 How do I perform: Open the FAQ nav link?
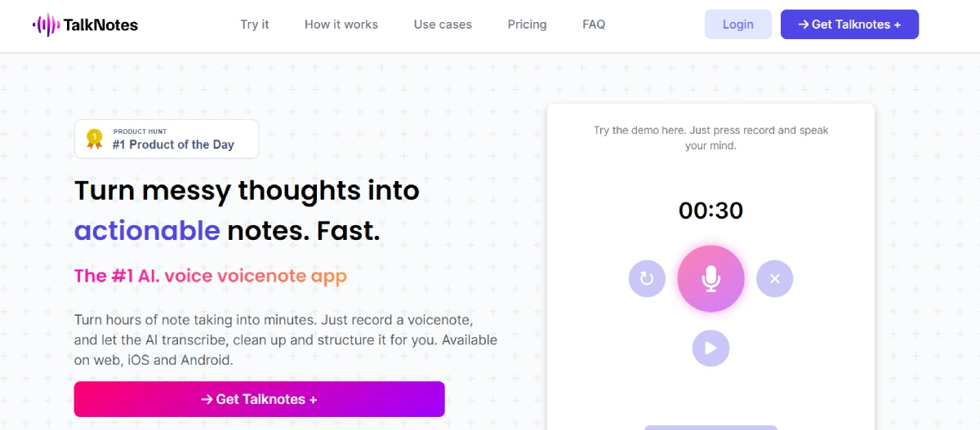[x=594, y=24]
